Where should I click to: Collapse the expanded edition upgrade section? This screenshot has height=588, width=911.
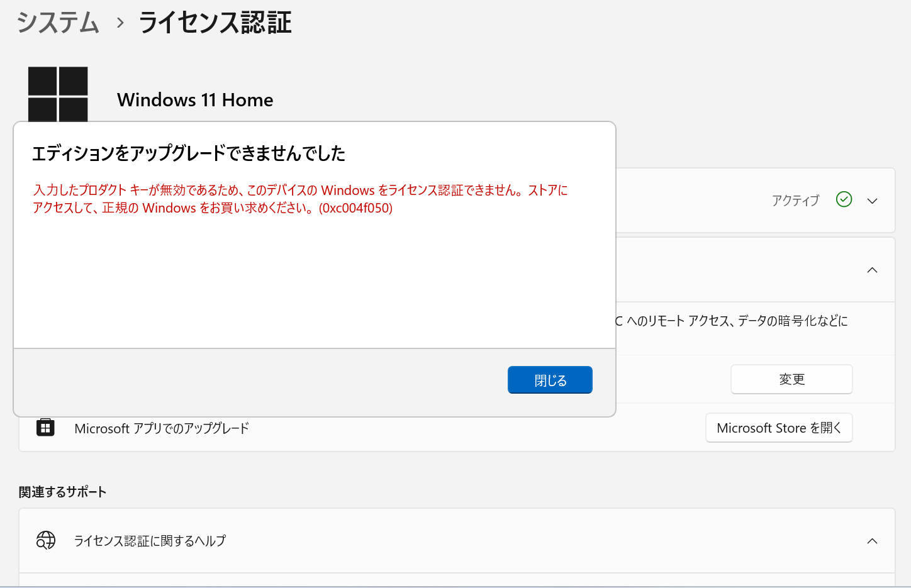coord(872,270)
